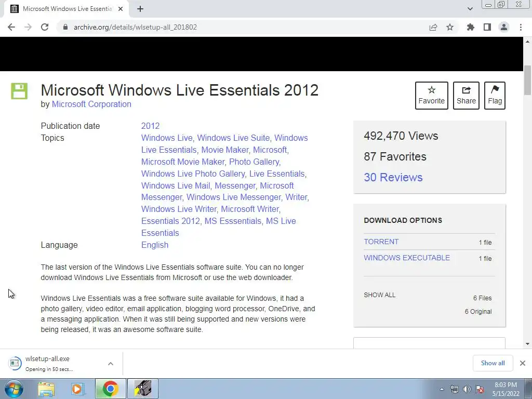Viewport: 532px width, 399px height.
Task: Click the page scroll-down arrow
Action: coord(528,344)
